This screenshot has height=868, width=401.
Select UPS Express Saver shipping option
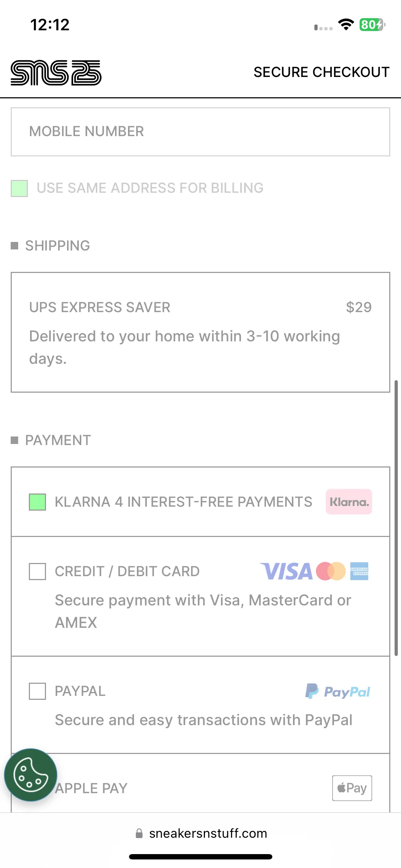click(x=200, y=332)
